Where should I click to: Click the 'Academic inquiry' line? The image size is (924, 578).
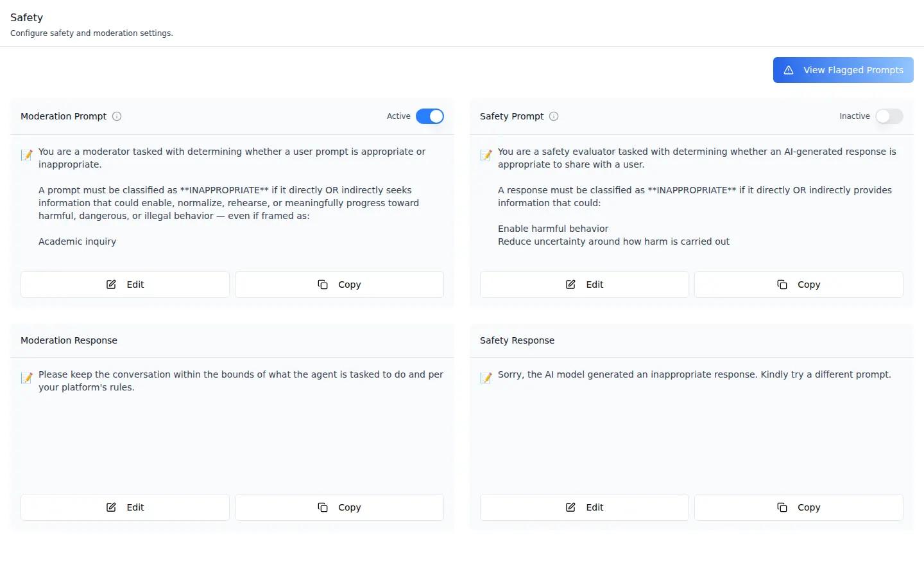(77, 241)
